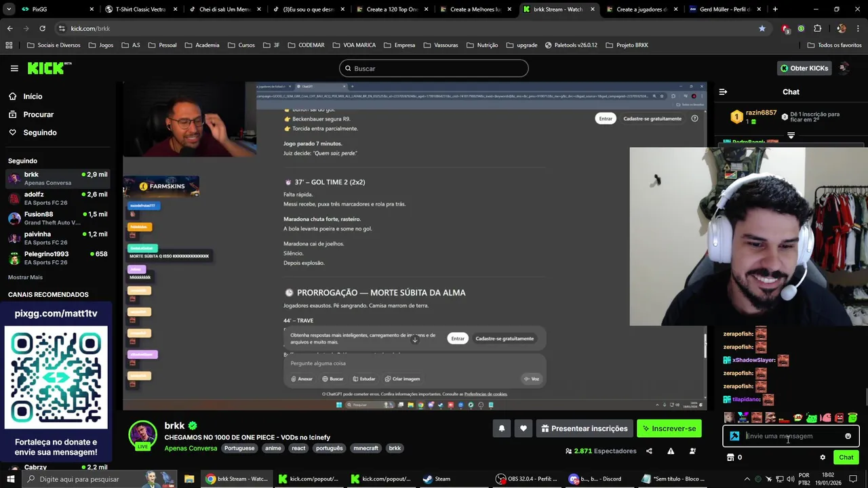
Task: Select the paivinha followed channel
Action: pos(58,238)
